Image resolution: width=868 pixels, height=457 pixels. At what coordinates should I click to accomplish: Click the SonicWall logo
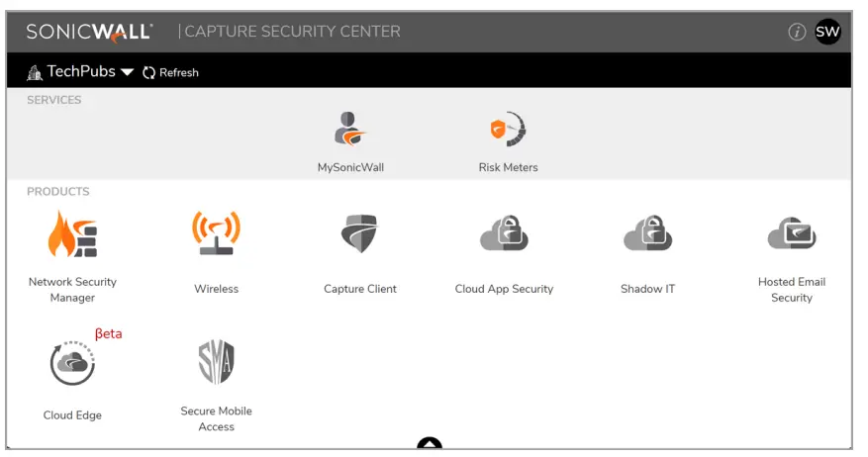click(89, 32)
